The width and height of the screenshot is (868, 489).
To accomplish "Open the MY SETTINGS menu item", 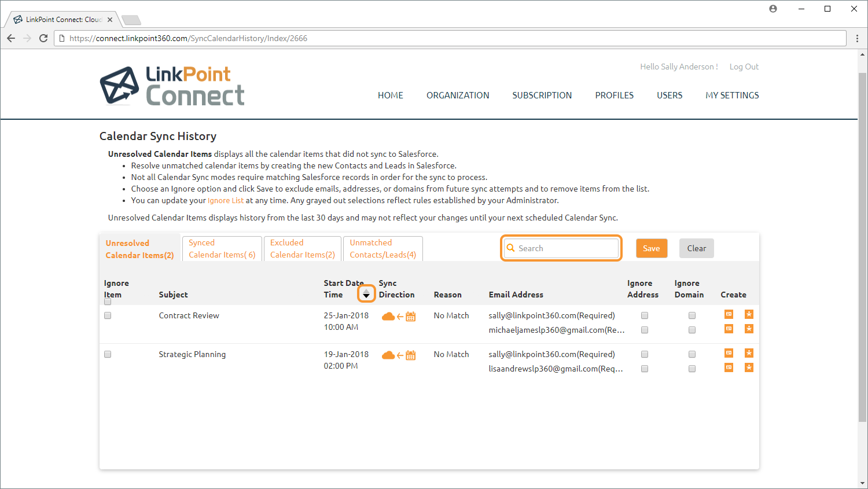I will tap(732, 95).
